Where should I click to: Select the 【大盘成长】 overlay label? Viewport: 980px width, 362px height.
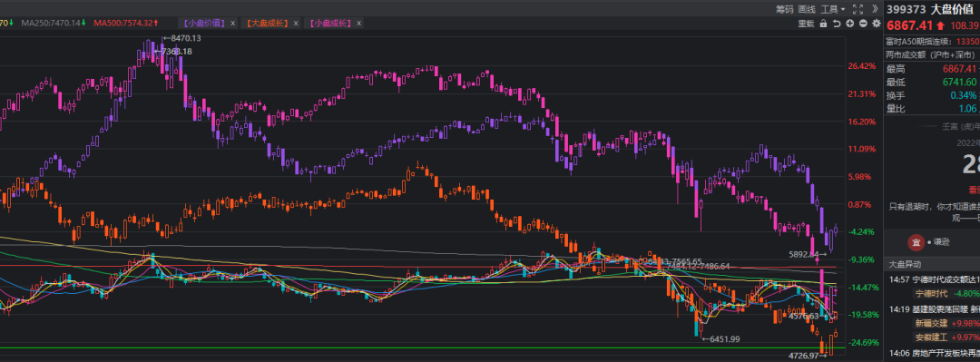click(267, 23)
